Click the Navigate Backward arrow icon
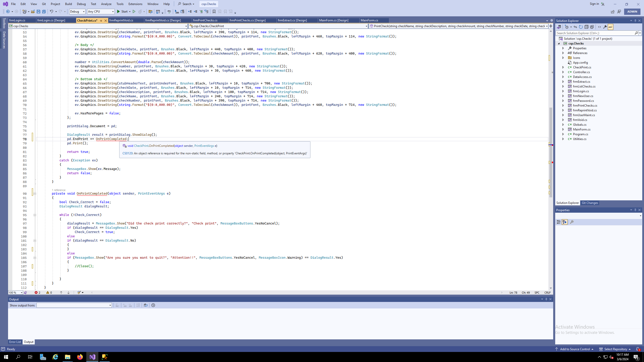644x362 pixels. pos(8,12)
